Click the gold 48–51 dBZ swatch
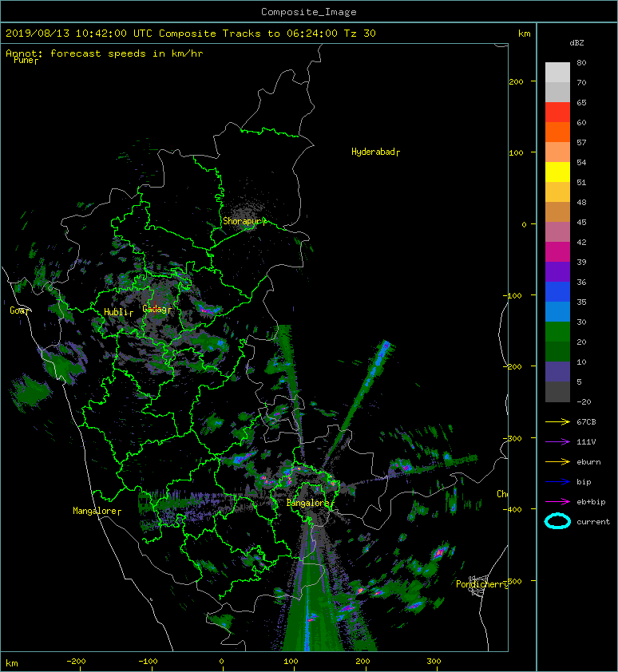 pos(557,192)
